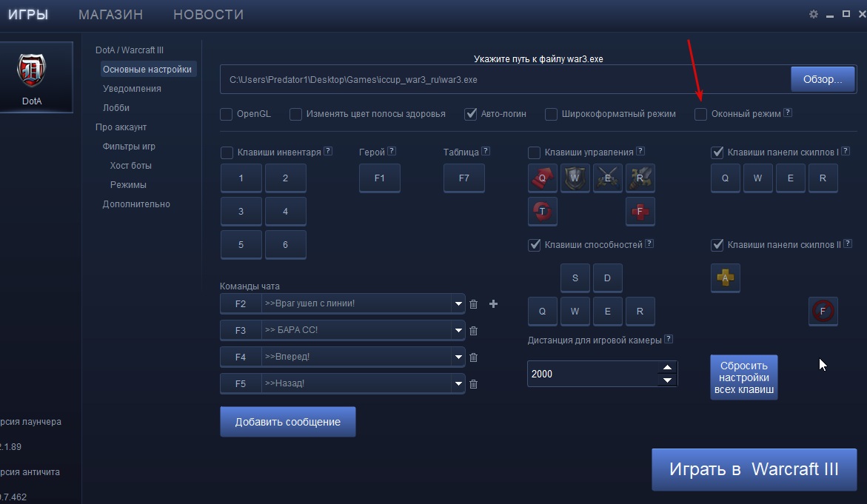This screenshot has width=867, height=504.
Task: Click the yellow plus A skill key
Action: click(x=726, y=278)
